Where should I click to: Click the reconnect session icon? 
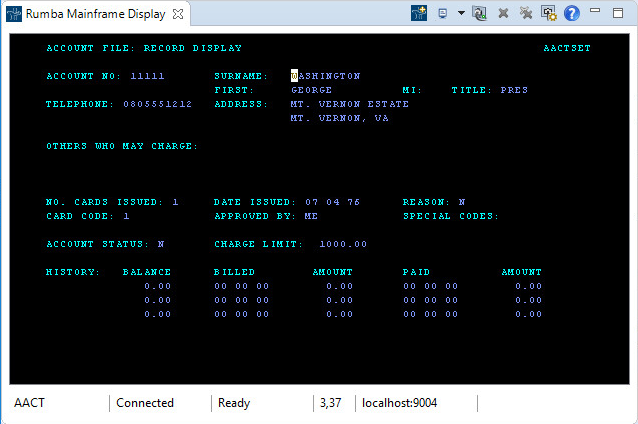pos(479,14)
